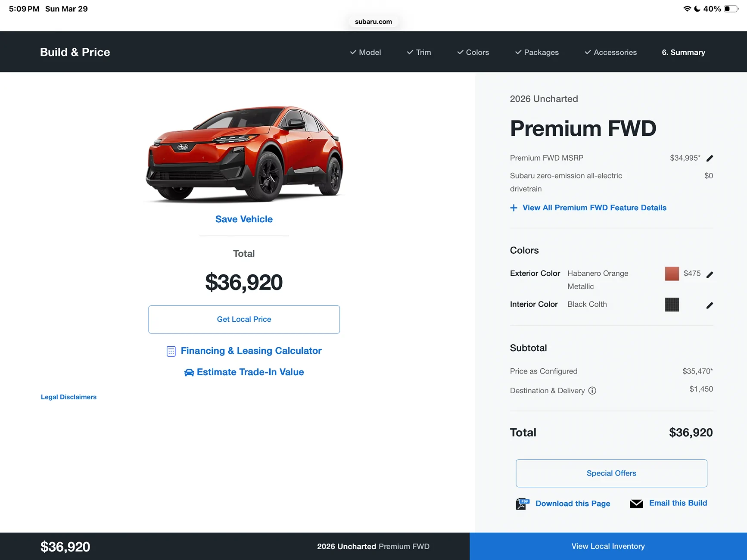747x560 pixels.
Task: Click the "Subaru zero-emission all-electric drivetrain" line
Action: [566, 182]
